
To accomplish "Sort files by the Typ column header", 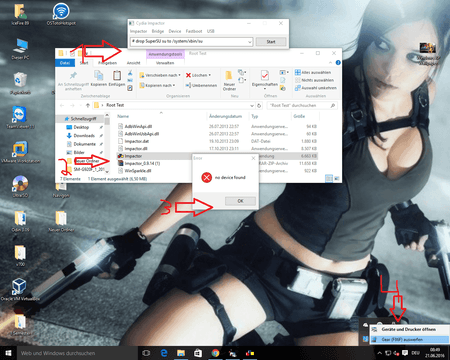I will [x=255, y=116].
